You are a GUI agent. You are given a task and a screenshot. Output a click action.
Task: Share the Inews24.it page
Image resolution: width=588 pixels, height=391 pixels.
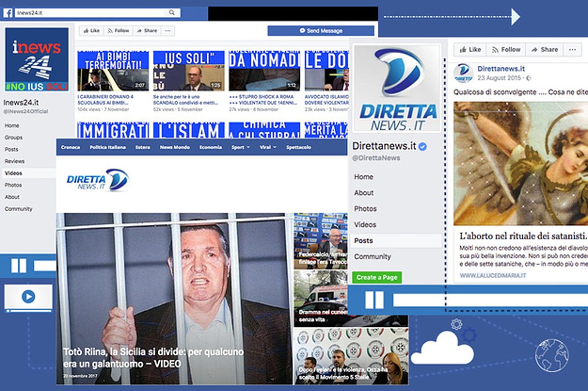pyautogui.click(x=146, y=30)
